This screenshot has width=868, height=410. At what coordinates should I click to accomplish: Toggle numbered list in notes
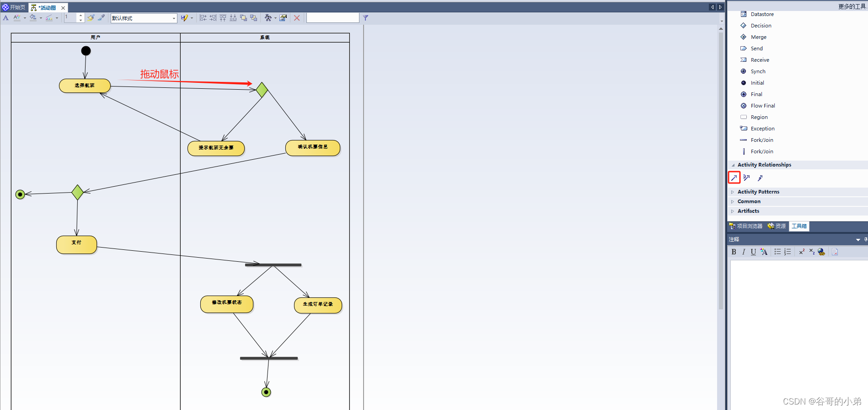[x=788, y=252]
